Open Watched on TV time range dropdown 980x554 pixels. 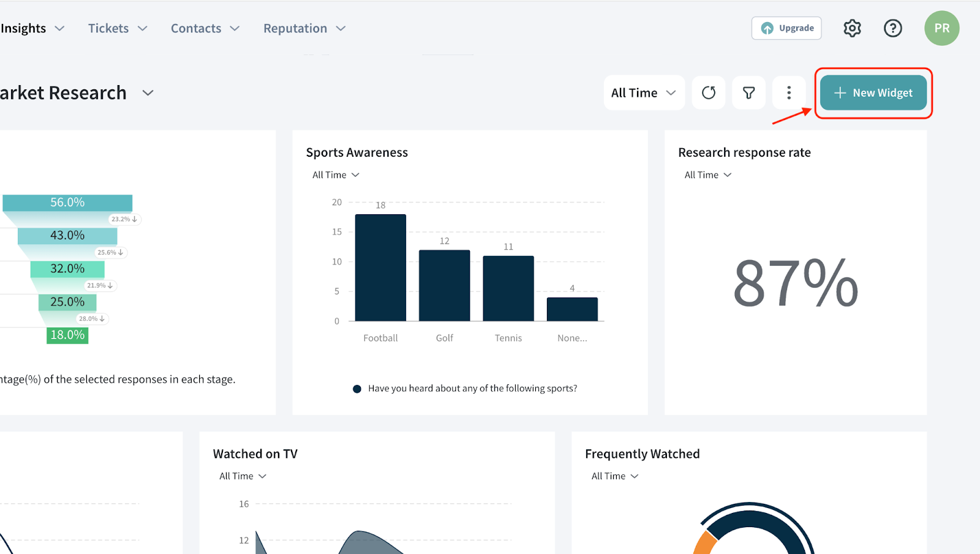point(243,476)
